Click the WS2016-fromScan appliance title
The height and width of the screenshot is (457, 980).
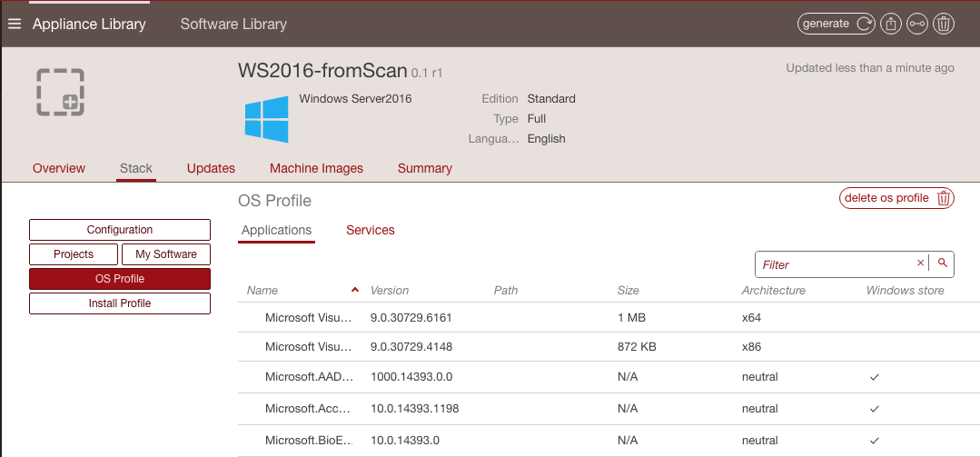pos(322,70)
